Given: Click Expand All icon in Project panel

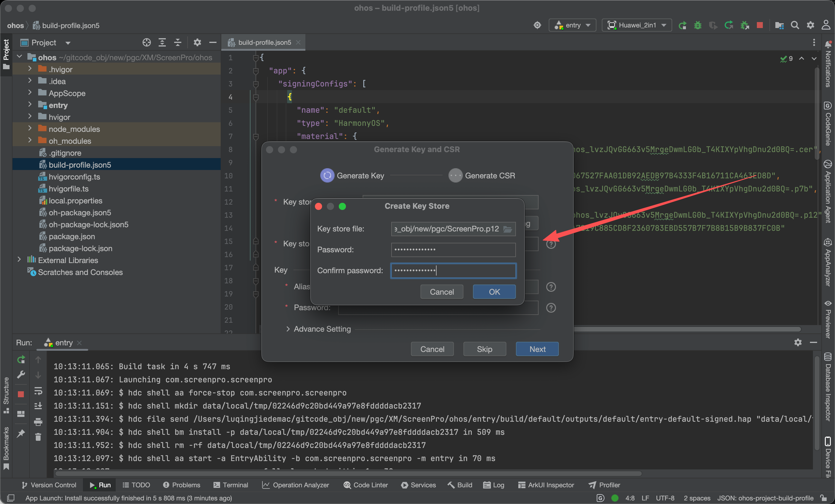Looking at the screenshot, I should 162,42.
